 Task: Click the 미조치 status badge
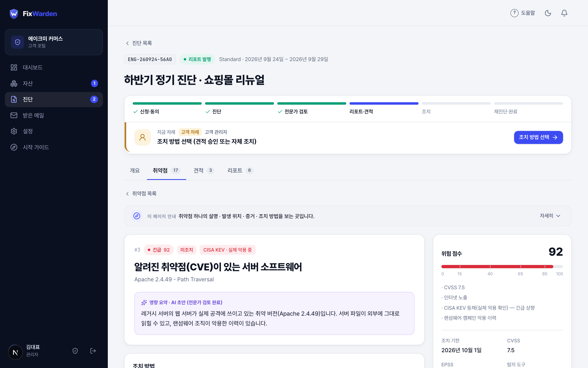point(187,250)
